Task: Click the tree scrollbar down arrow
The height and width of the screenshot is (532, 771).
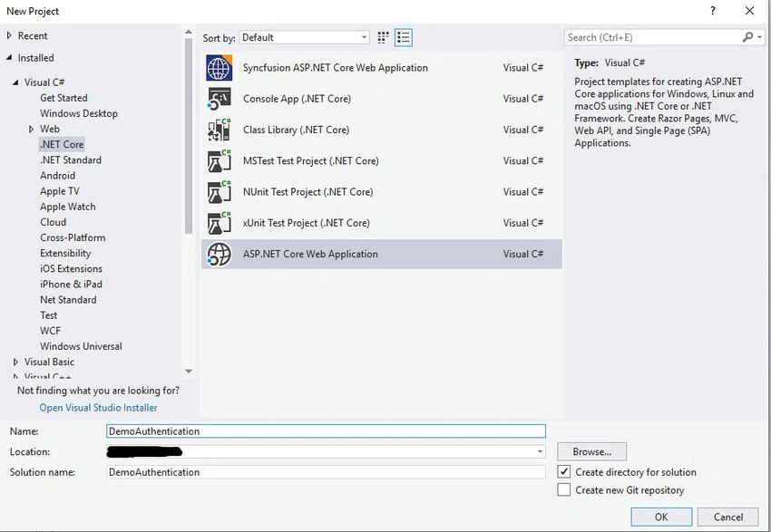Action: tap(189, 372)
